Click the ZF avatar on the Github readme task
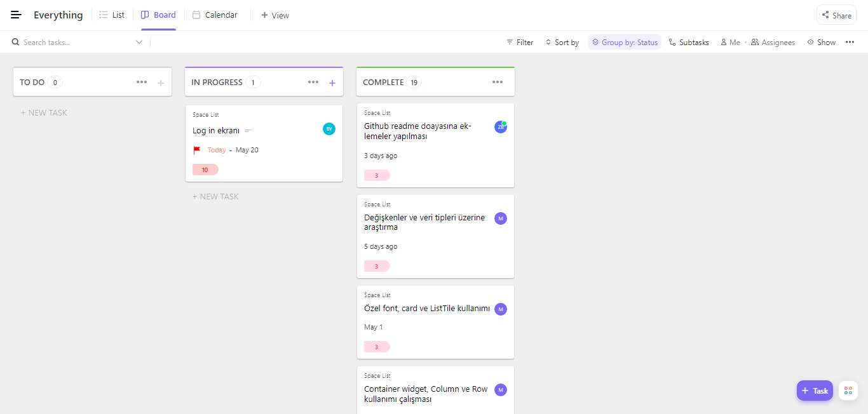 [501, 126]
